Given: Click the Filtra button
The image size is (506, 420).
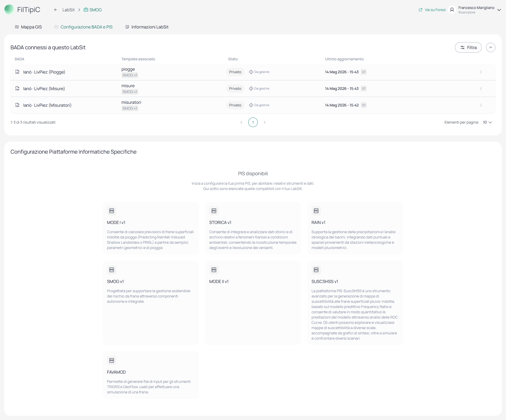Looking at the screenshot, I should pyautogui.click(x=468, y=47).
